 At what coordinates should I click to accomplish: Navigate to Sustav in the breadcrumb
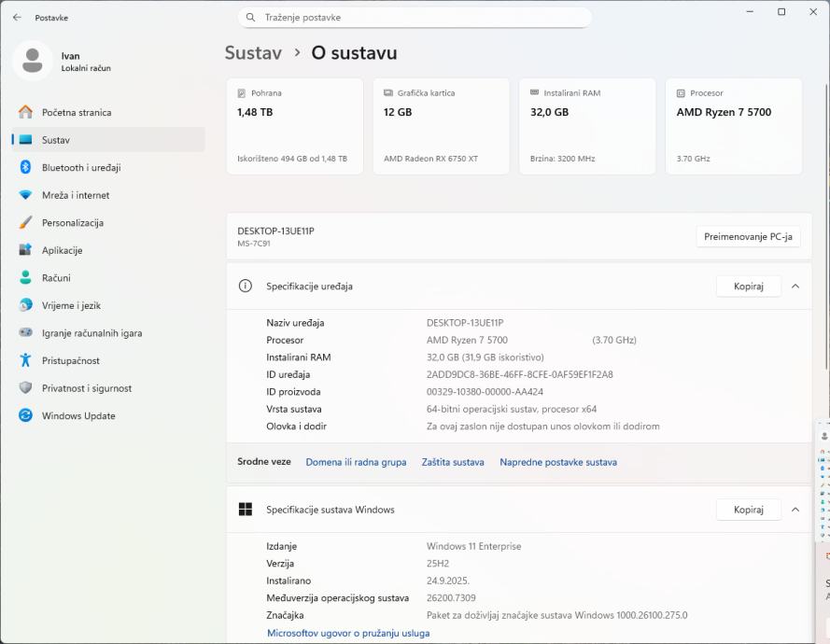253,53
